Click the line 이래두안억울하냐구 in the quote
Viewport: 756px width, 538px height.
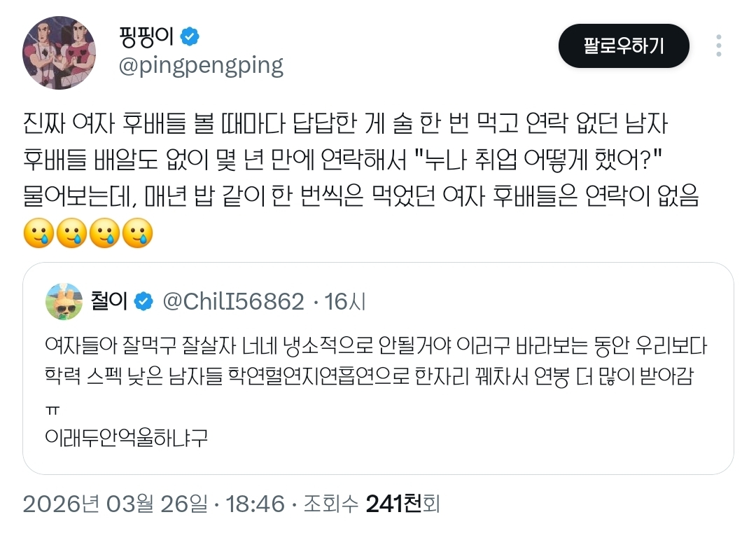tap(126, 438)
